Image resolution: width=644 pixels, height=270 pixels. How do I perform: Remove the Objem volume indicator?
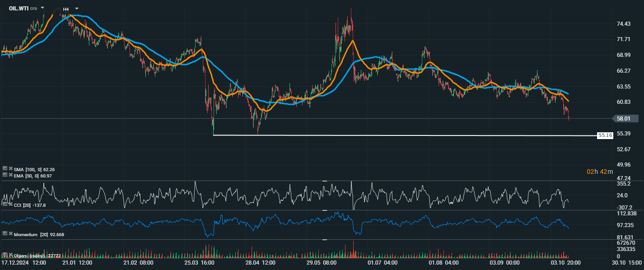[x=10, y=255]
